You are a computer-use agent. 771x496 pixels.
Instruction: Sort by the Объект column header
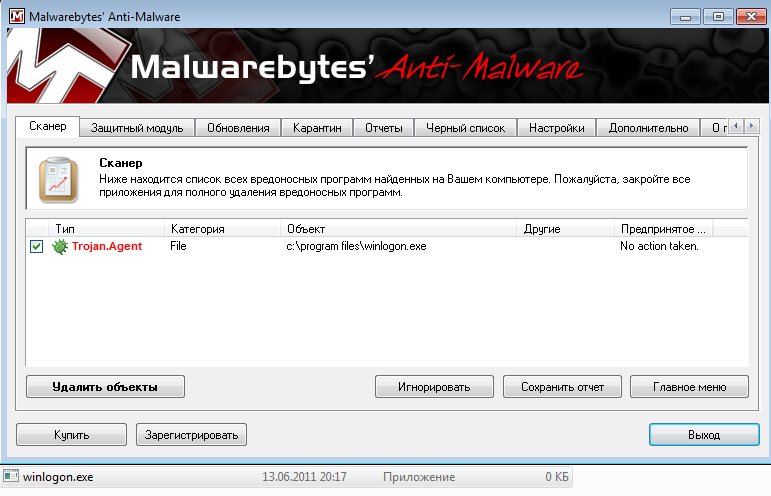point(399,229)
